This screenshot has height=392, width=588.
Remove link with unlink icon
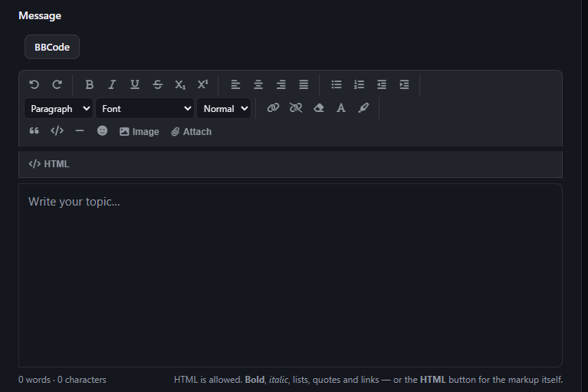coord(296,108)
